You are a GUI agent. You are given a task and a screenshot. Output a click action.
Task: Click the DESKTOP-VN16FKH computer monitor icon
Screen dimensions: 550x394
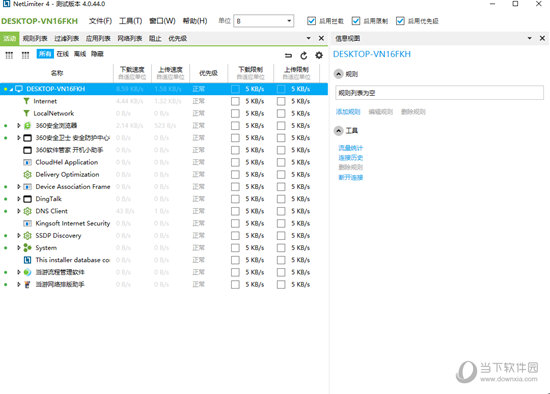pyautogui.click(x=19, y=89)
